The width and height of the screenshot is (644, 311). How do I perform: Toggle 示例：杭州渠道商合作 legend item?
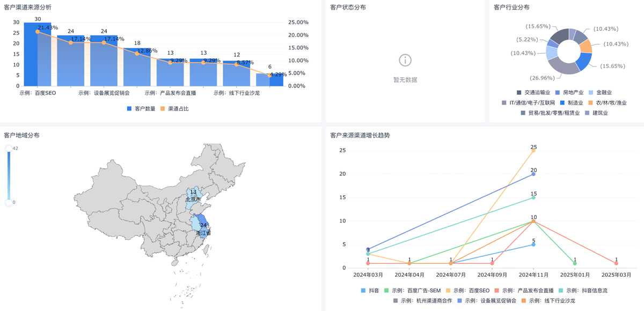click(423, 300)
